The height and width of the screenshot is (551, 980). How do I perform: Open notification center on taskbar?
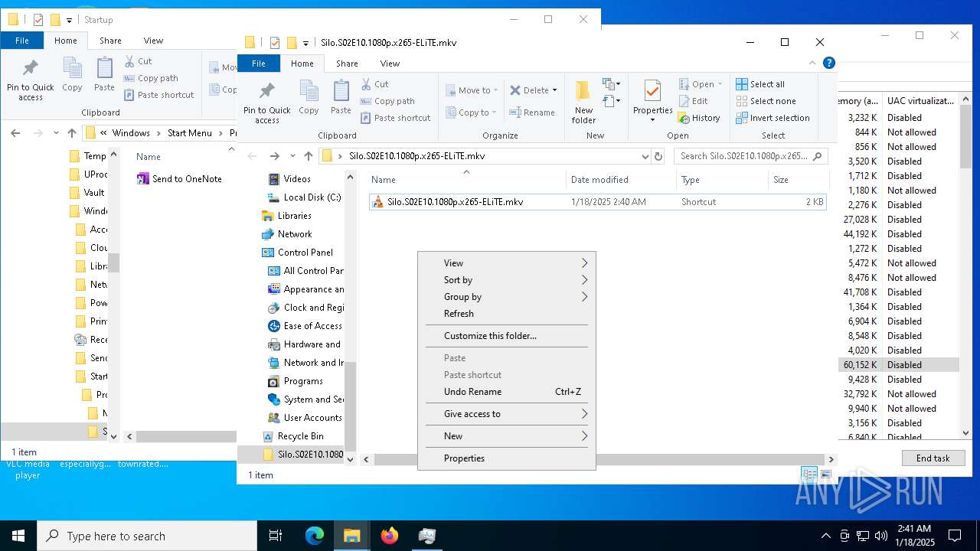(955, 536)
